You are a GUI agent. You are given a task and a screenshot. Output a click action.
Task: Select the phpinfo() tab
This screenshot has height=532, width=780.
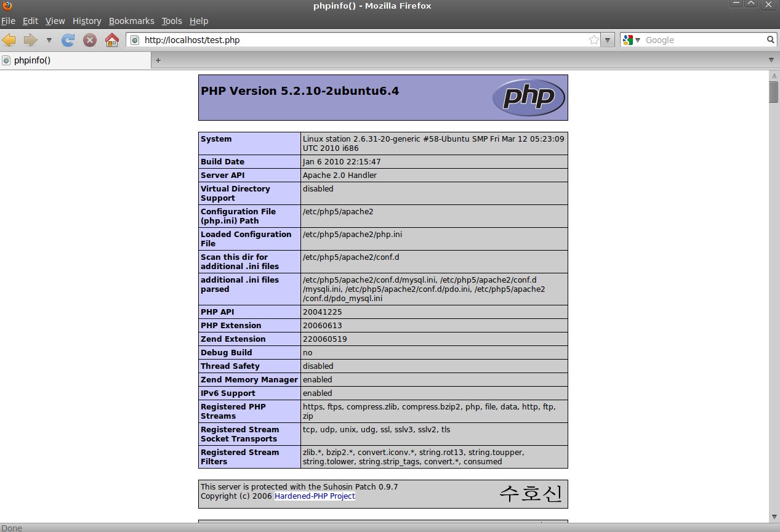[75, 60]
